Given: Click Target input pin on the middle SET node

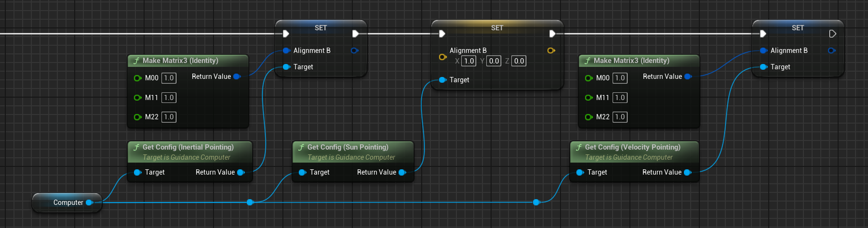Looking at the screenshot, I should [x=442, y=80].
